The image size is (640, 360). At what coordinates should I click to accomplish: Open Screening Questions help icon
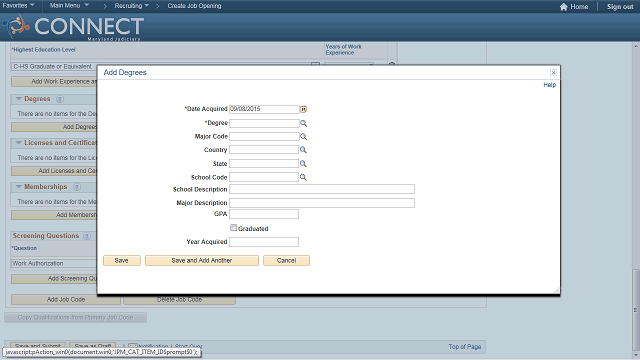87,236
